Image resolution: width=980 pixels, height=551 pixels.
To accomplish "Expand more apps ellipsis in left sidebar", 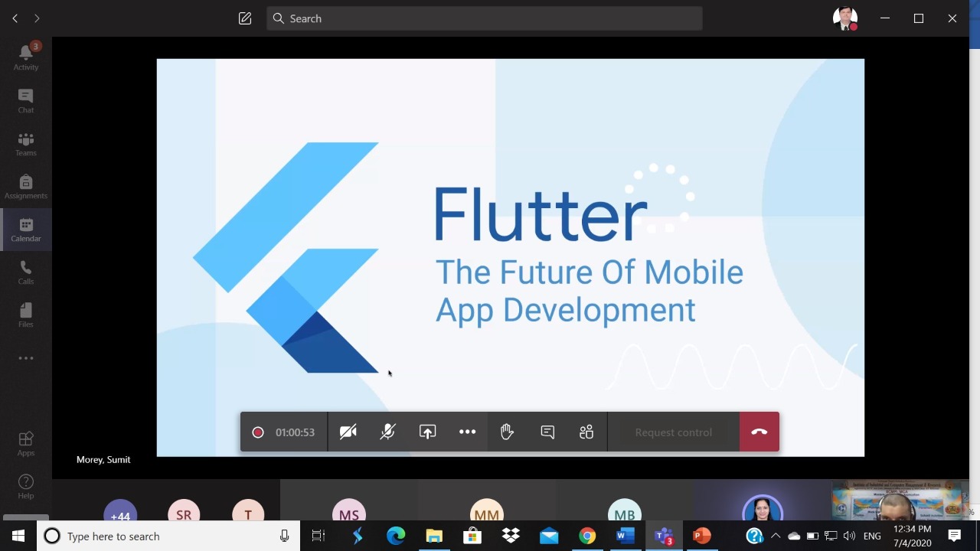I will tap(25, 358).
